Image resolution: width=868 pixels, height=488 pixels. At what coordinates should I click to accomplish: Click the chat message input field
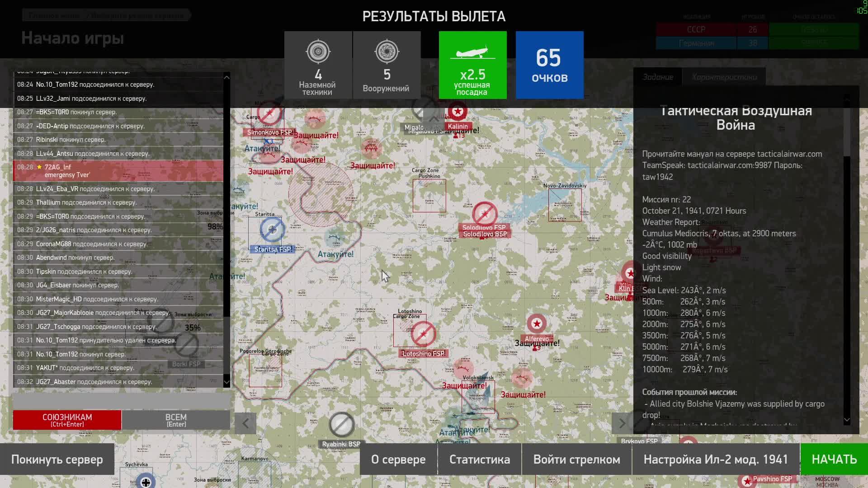point(121,400)
